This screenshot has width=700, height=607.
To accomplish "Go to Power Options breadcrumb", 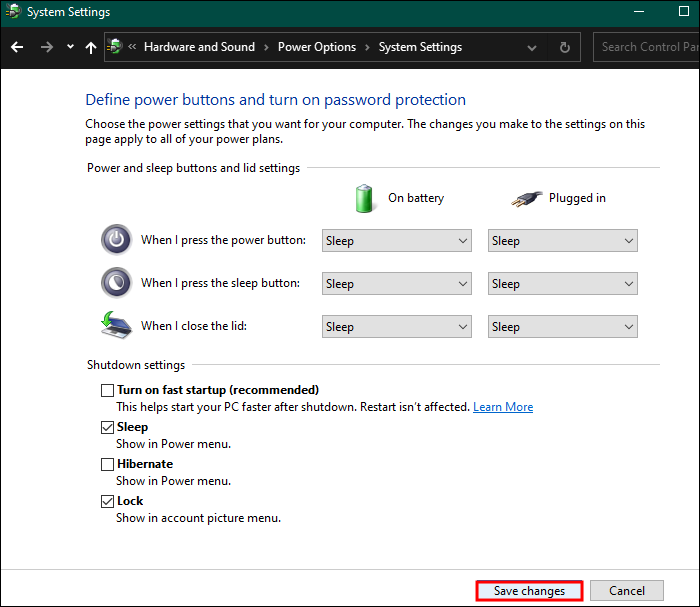I will pyautogui.click(x=316, y=47).
